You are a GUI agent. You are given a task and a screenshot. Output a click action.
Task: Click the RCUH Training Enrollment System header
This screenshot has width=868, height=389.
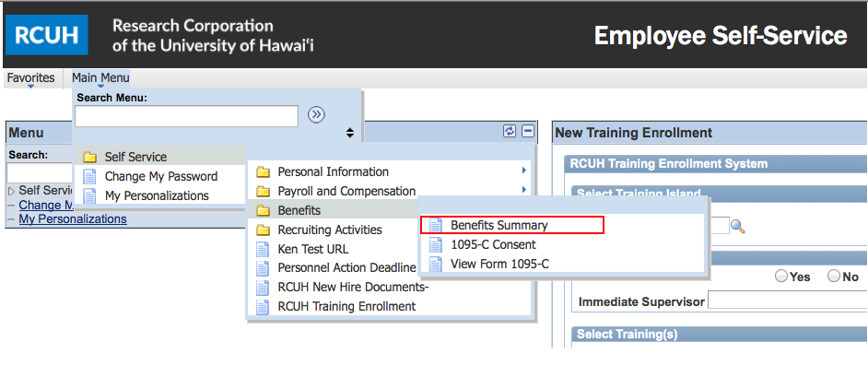[715, 163]
